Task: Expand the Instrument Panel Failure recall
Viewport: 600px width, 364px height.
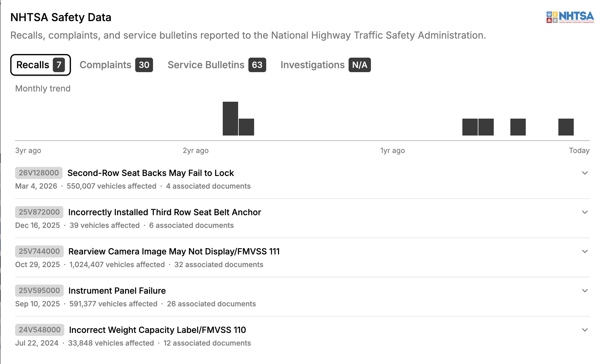Action: coord(585,291)
